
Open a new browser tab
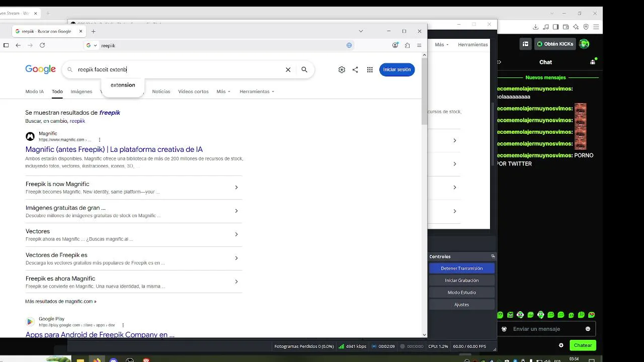coord(93,31)
